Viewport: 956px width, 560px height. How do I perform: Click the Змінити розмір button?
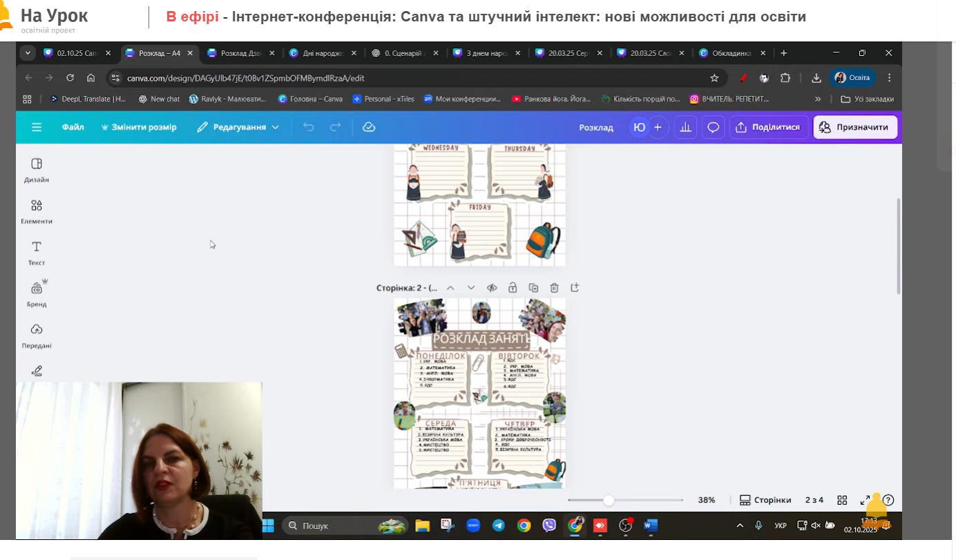tap(139, 127)
